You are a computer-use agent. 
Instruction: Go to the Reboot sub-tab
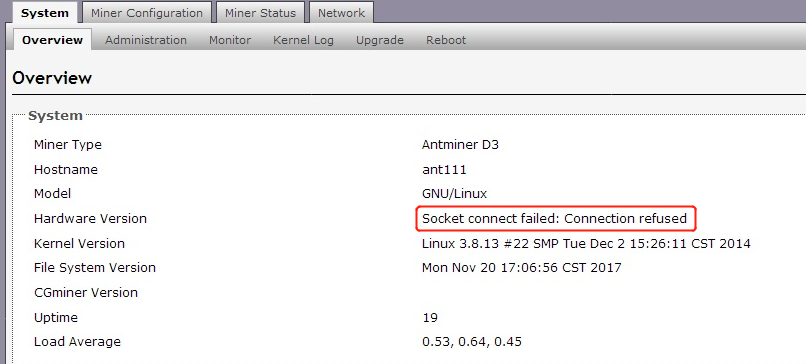(446, 40)
